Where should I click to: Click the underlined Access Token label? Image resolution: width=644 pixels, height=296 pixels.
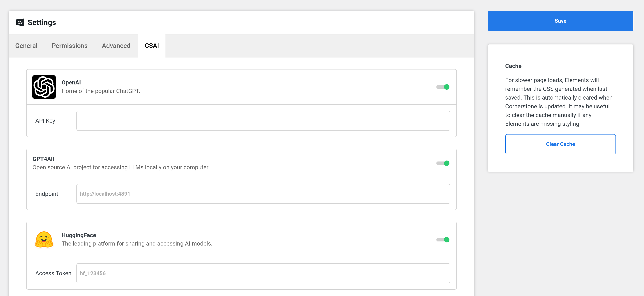(53, 273)
